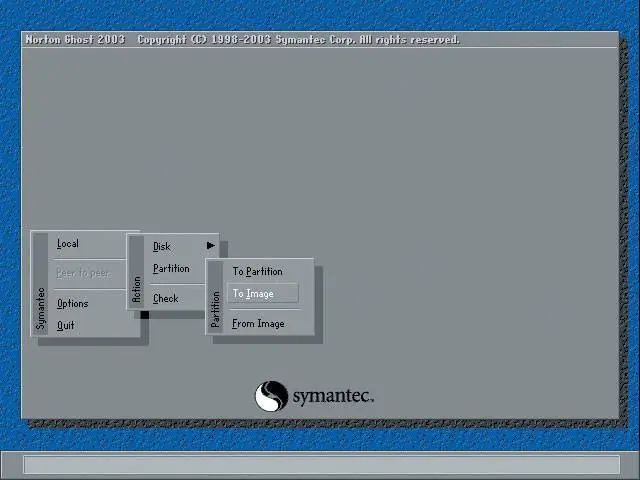Expand the Disk submenu arrow
Viewport: 640px width, 480px height.
pyautogui.click(x=211, y=245)
